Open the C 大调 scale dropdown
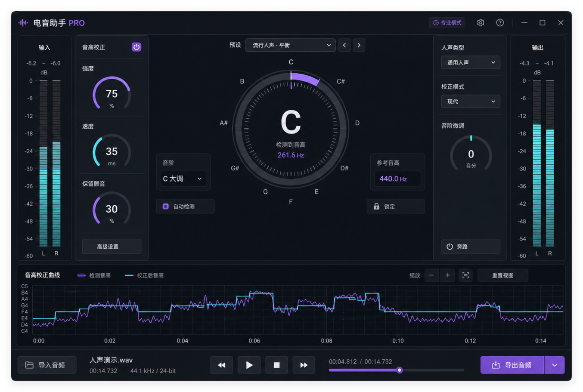 [183, 179]
